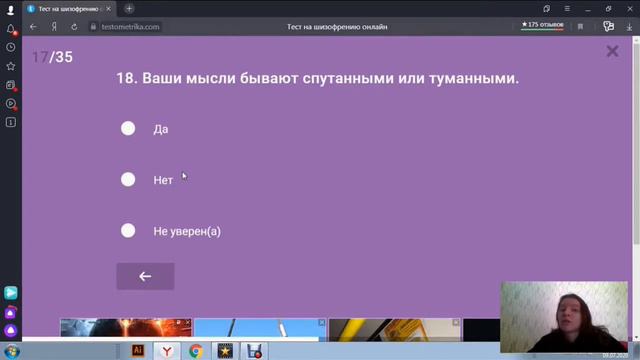The image size is (640, 360).
Task: Open the Windows Start button
Action: [11, 351]
